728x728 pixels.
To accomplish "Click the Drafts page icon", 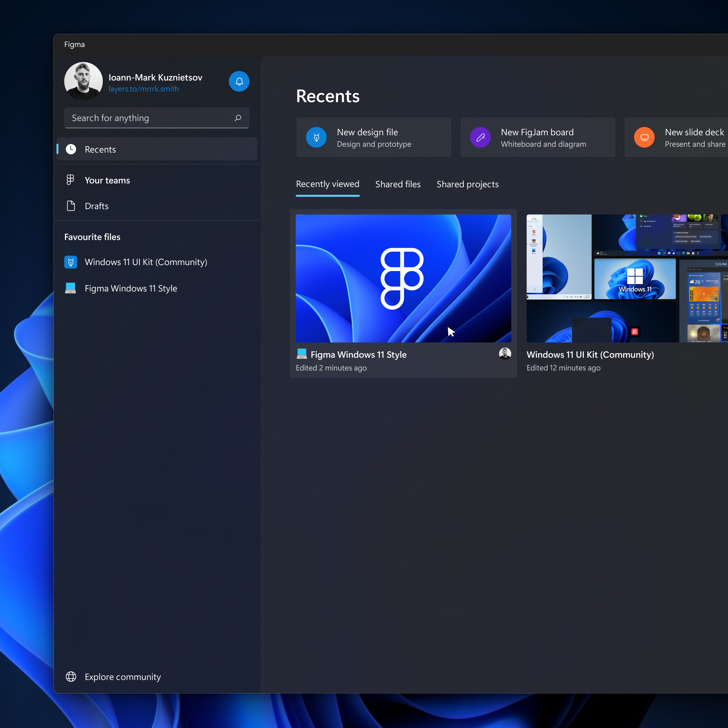I will tap(71, 206).
